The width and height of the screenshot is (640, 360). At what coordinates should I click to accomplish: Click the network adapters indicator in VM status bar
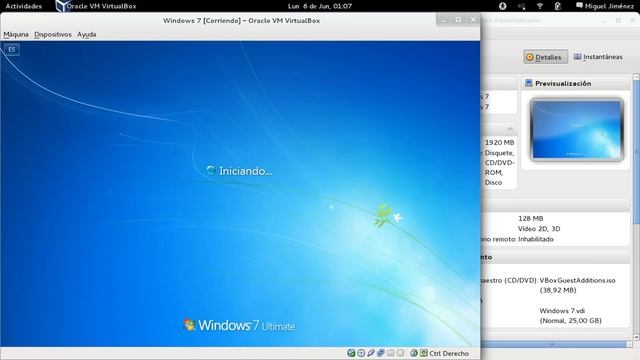[x=380, y=353]
